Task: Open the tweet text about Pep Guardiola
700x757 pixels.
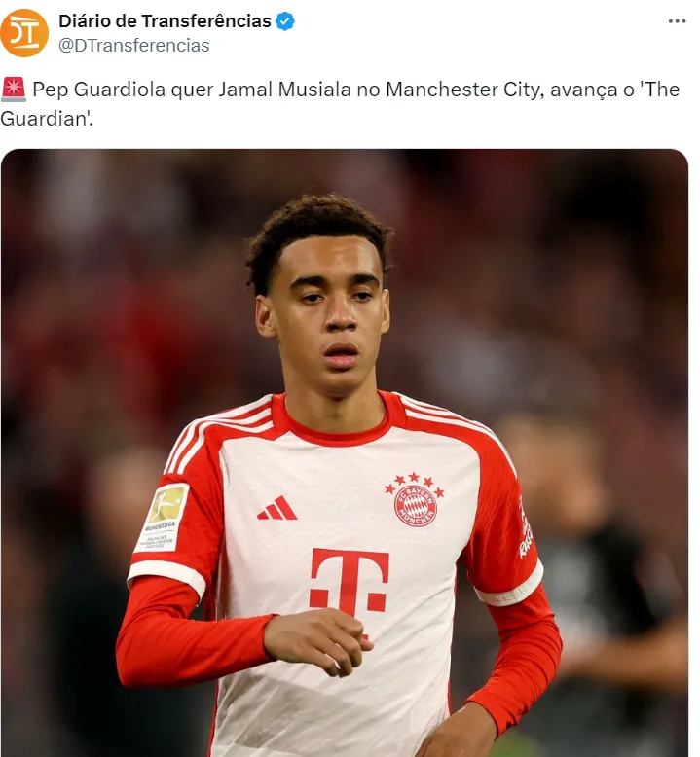Action: point(340,103)
